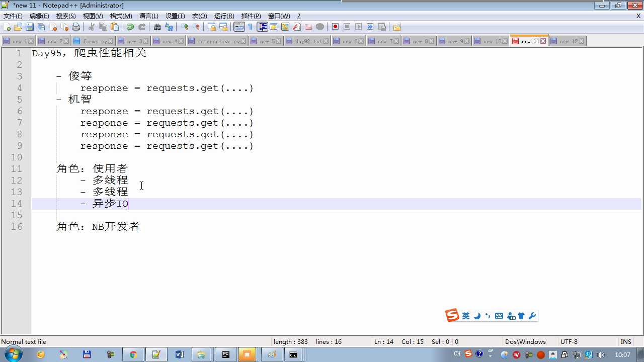Open the 文件(F) menu
The image size is (644, 362).
pyautogui.click(x=13, y=16)
